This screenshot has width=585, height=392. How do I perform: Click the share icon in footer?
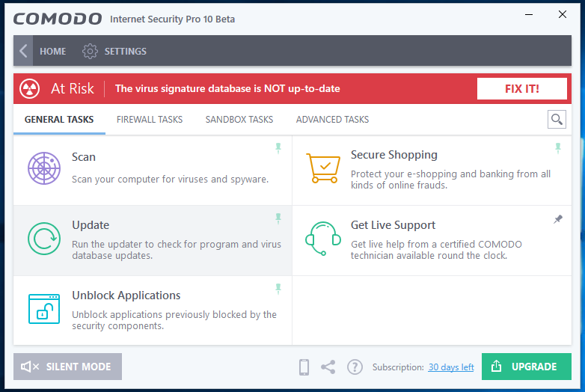pyautogui.click(x=328, y=367)
